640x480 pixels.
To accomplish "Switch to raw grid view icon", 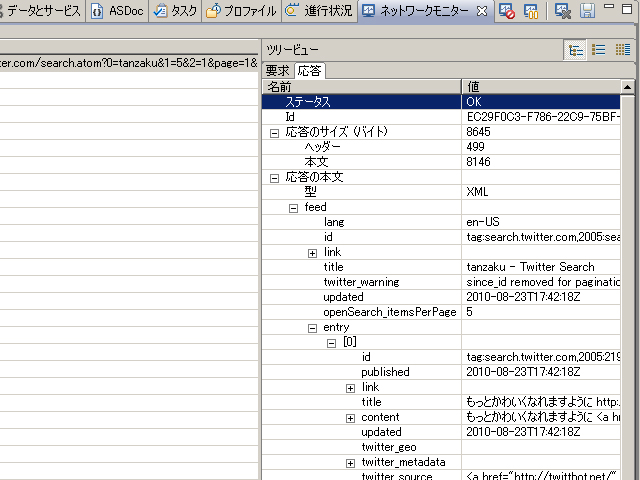I will pyautogui.click(x=623, y=50).
